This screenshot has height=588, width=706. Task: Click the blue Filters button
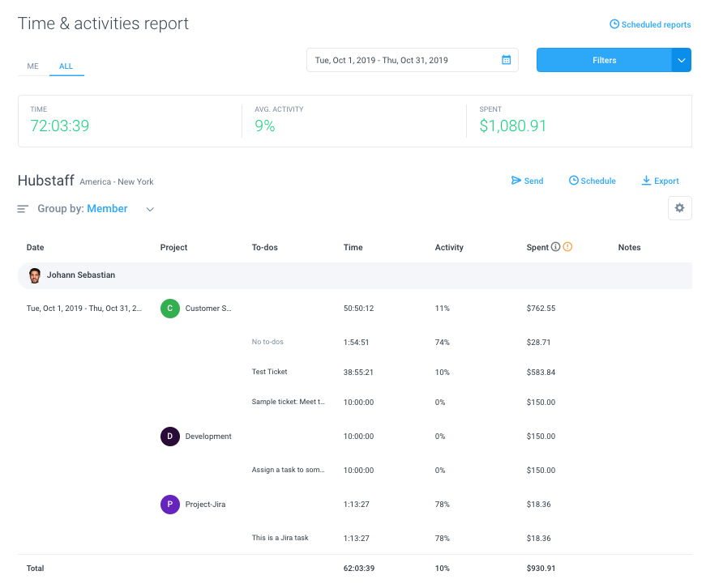604,60
